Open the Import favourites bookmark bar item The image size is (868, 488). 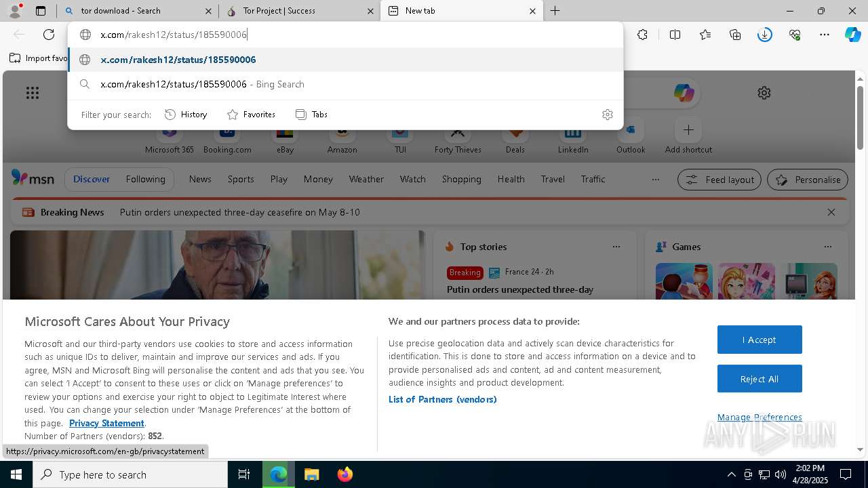point(39,58)
